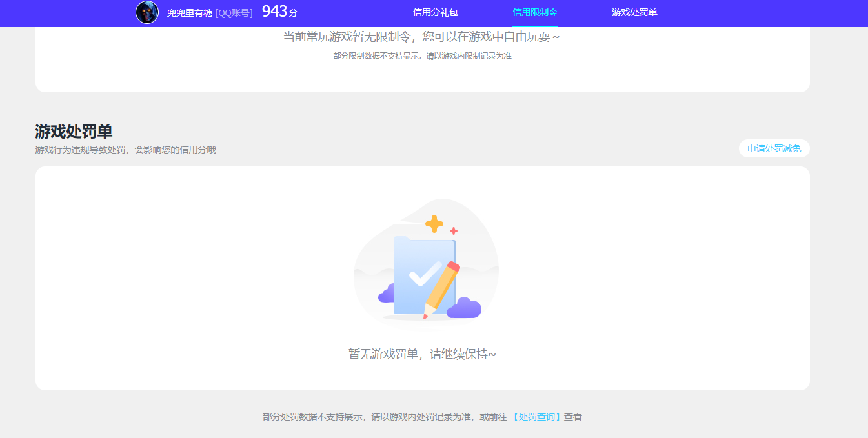868x438 pixels.
Task: Go to the 游戏处罚单 tab
Action: tap(634, 12)
